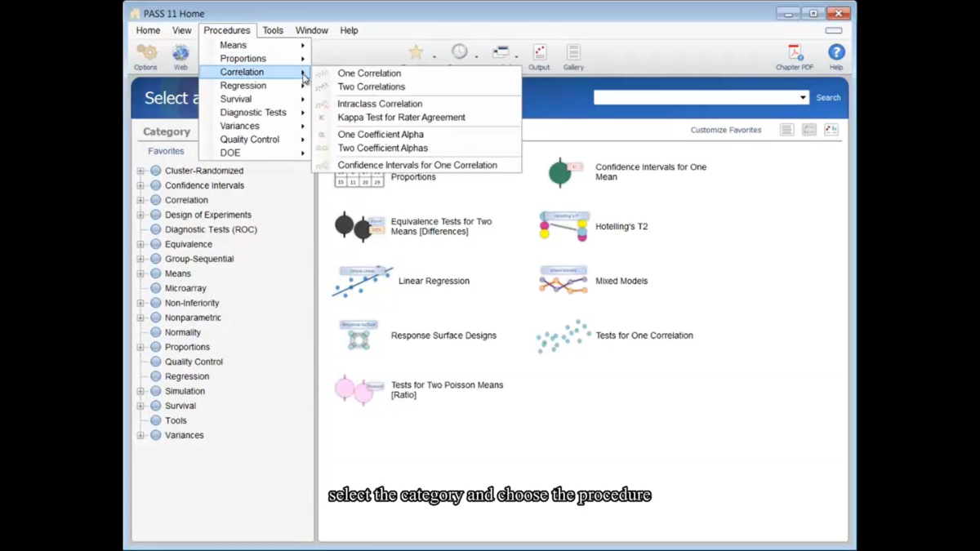Expand the Survival tree node

point(140,407)
